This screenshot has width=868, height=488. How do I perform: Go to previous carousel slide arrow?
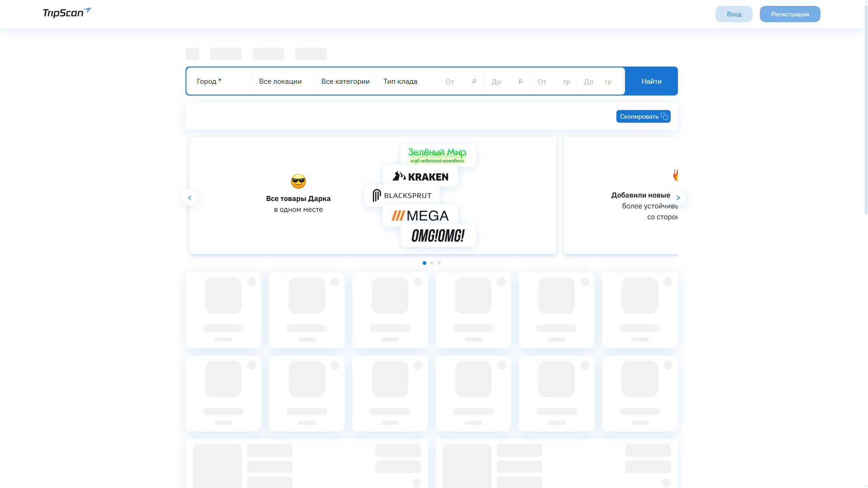tap(190, 197)
